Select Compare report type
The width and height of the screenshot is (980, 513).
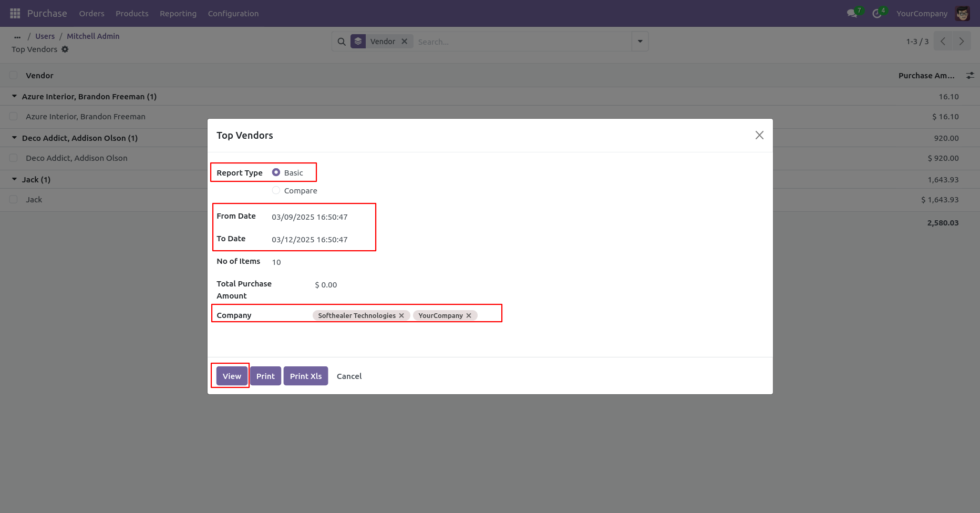[x=276, y=190]
